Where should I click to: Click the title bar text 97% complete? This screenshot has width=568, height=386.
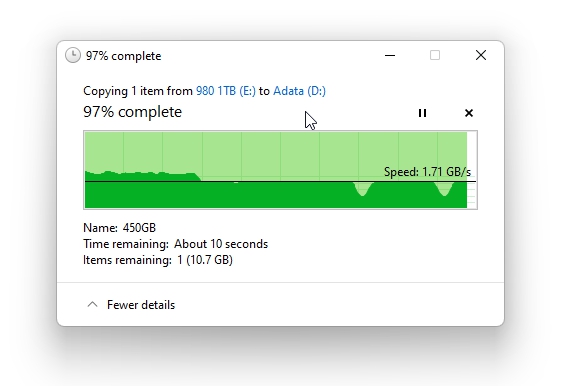[x=124, y=56]
